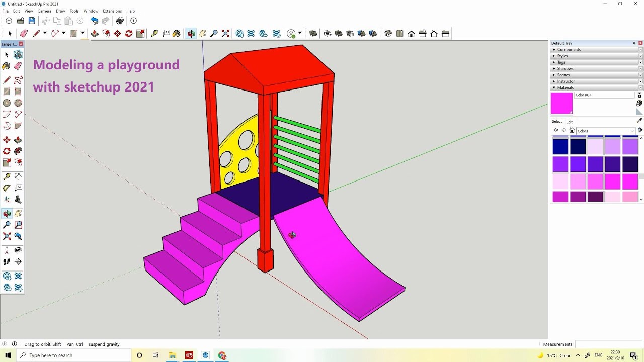Screen dimensions: 644x362
Task: Click Send to LayOut icon in top toolbar
Action: point(263,34)
